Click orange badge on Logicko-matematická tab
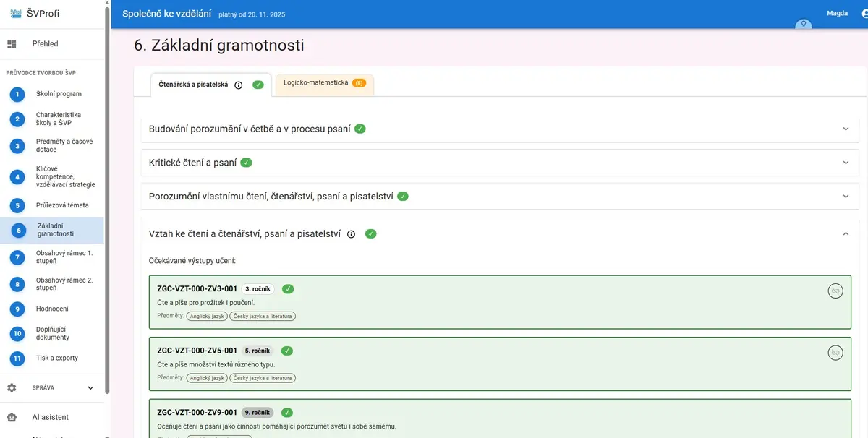The height and width of the screenshot is (438, 868). pyautogui.click(x=359, y=83)
